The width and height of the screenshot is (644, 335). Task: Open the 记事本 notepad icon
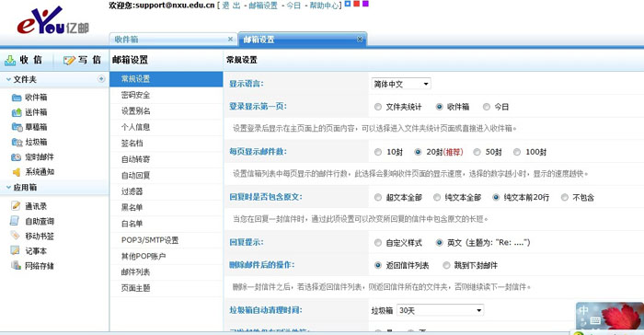point(16,250)
